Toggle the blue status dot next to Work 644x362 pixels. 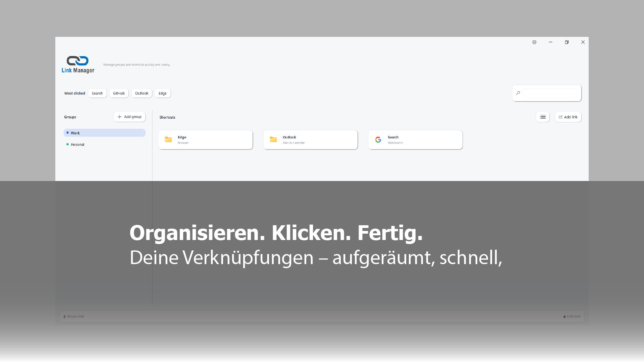(x=67, y=133)
